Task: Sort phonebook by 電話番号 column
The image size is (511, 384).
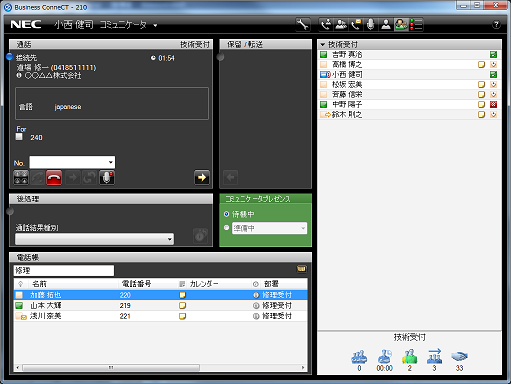Action: [136, 284]
